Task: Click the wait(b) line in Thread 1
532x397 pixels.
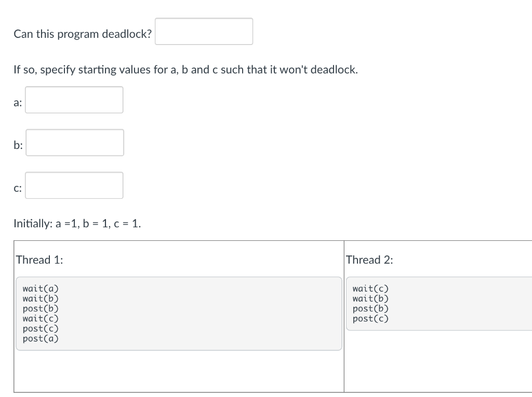Action: coord(41,298)
